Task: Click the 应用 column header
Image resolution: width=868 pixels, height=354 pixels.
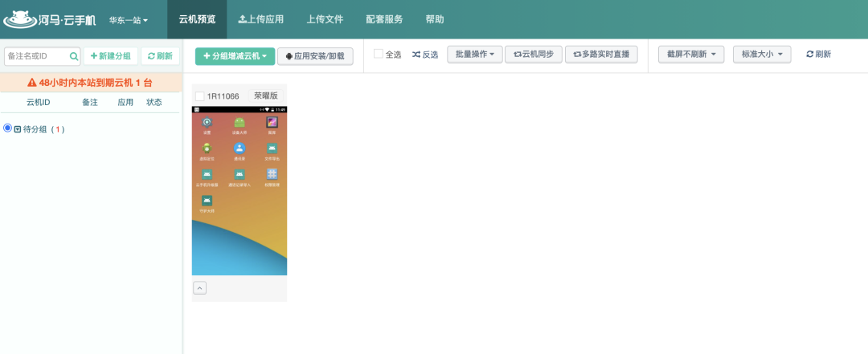Action: [x=125, y=102]
